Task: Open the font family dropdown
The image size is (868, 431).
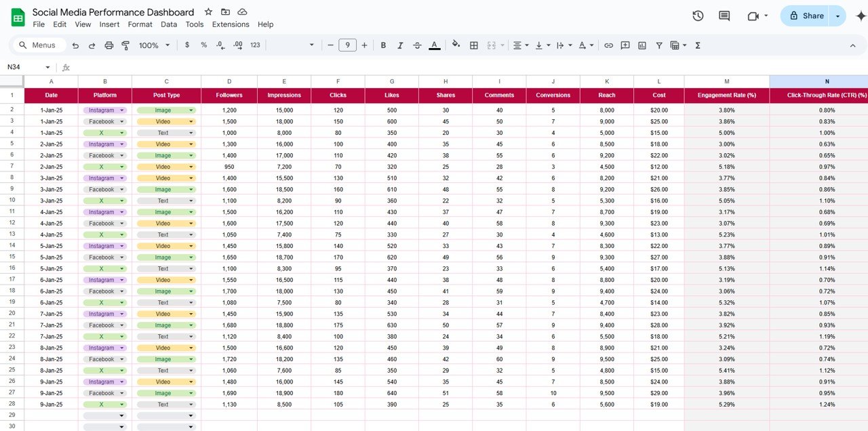Action: (x=292, y=45)
